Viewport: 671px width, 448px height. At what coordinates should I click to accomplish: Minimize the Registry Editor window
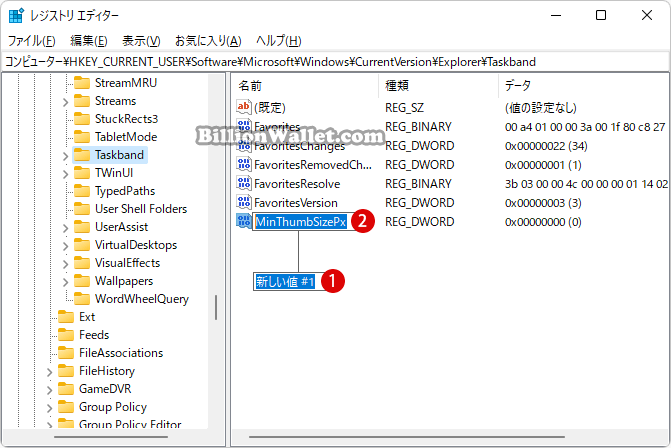coord(556,15)
